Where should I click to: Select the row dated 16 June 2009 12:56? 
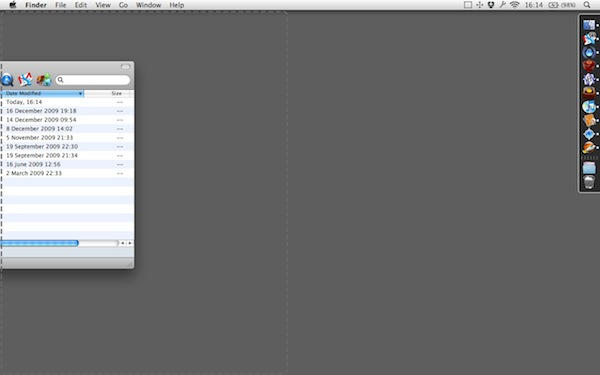tap(67, 164)
